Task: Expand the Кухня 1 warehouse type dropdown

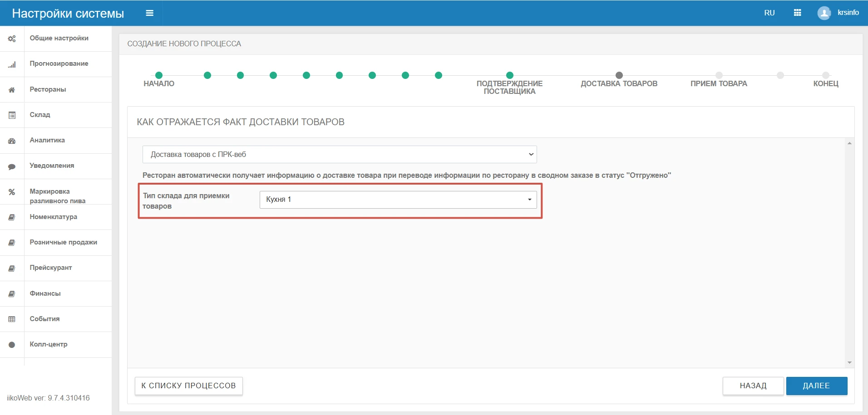Action: point(398,200)
